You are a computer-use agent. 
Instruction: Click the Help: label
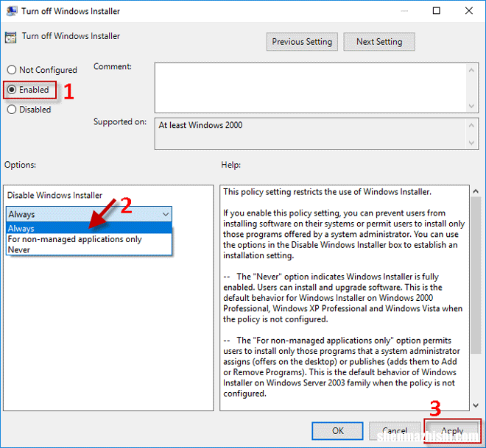(x=230, y=165)
